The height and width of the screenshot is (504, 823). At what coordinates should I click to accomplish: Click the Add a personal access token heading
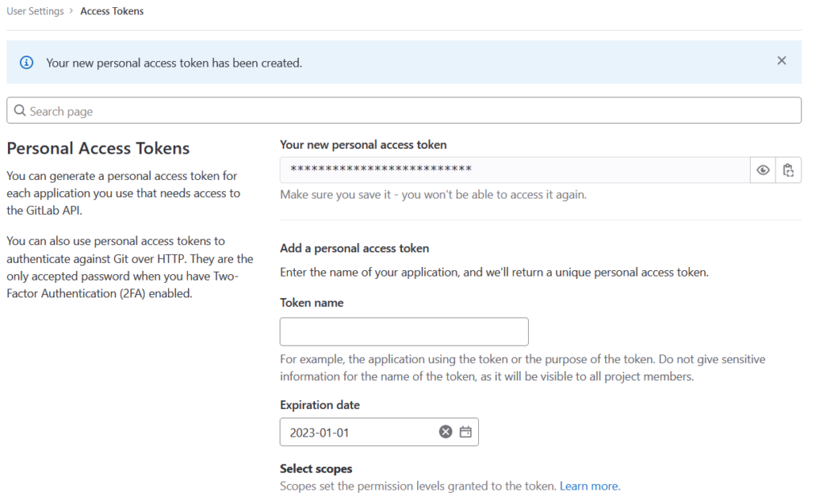point(354,248)
